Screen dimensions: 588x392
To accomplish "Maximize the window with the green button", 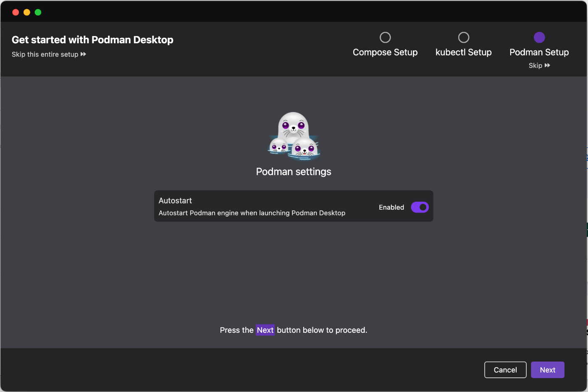I will tap(38, 12).
